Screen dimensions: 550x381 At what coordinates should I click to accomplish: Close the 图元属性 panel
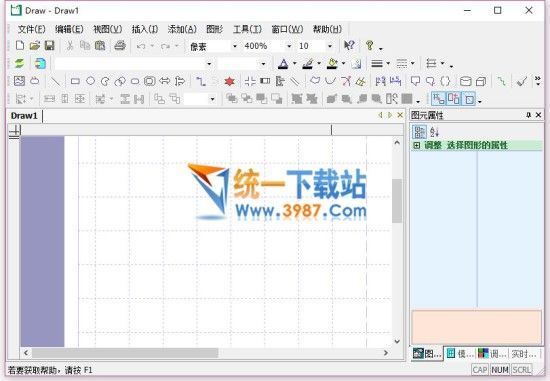pyautogui.click(x=538, y=115)
